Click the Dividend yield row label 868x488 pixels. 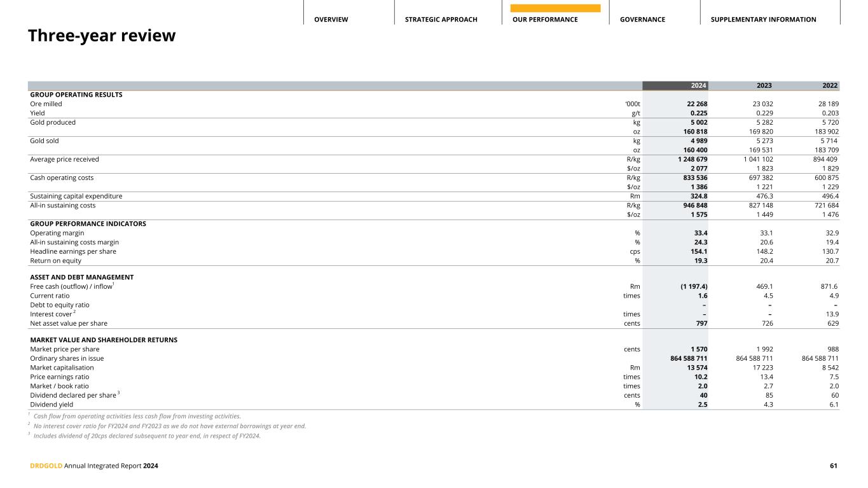[x=52, y=404]
